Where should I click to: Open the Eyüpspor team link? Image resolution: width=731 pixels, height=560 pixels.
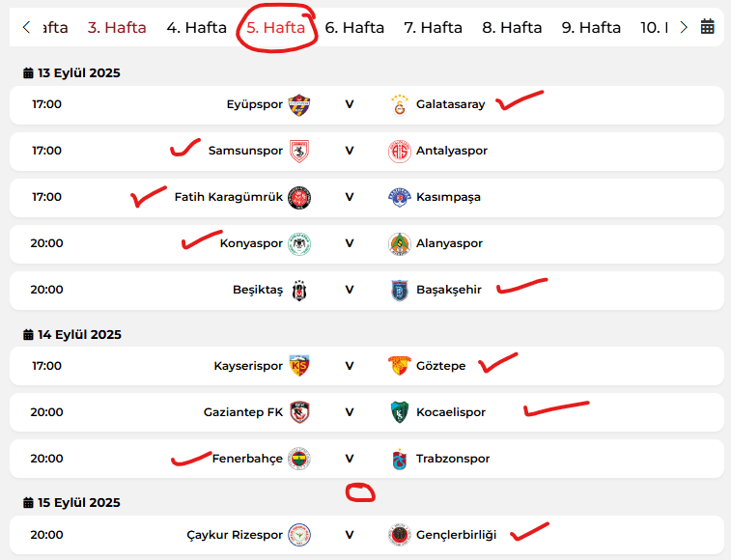pyautogui.click(x=255, y=104)
